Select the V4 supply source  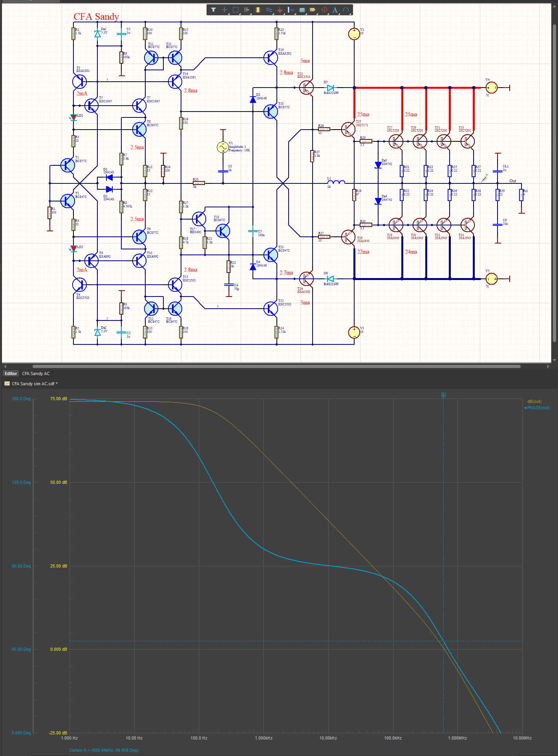[x=491, y=88]
